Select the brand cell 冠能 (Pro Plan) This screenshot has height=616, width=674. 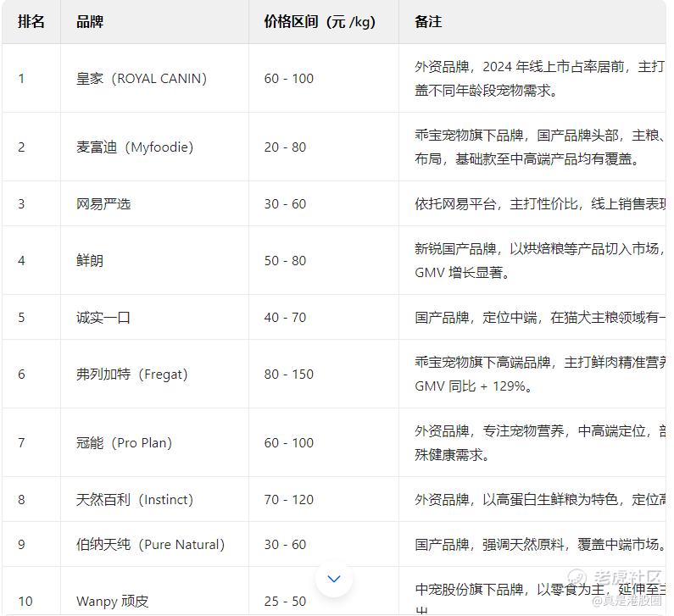[x=124, y=442]
